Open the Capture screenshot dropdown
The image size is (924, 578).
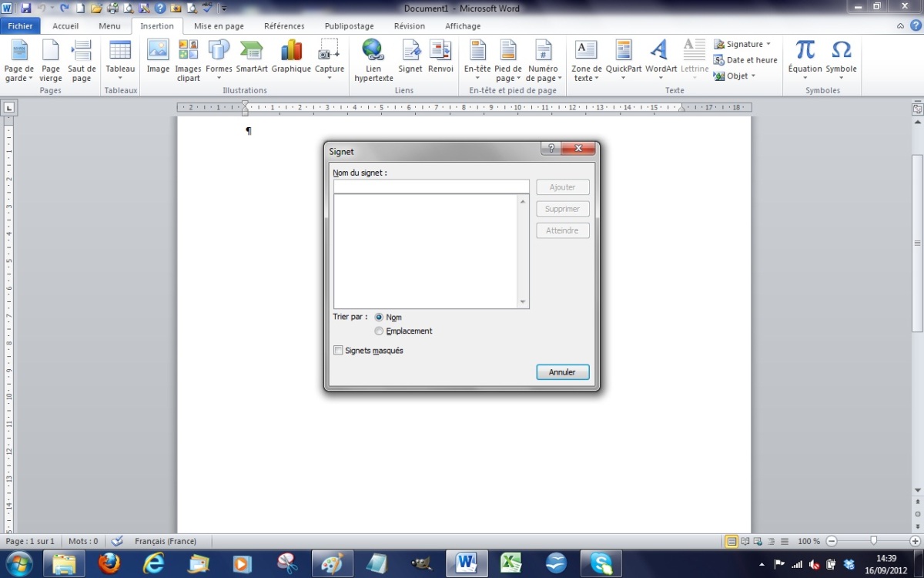[330, 61]
